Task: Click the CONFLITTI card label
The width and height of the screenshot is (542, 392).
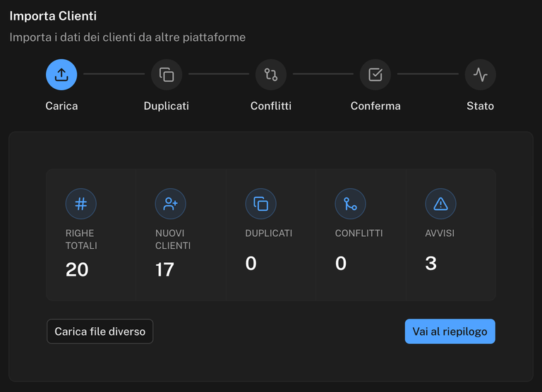Action: [359, 233]
